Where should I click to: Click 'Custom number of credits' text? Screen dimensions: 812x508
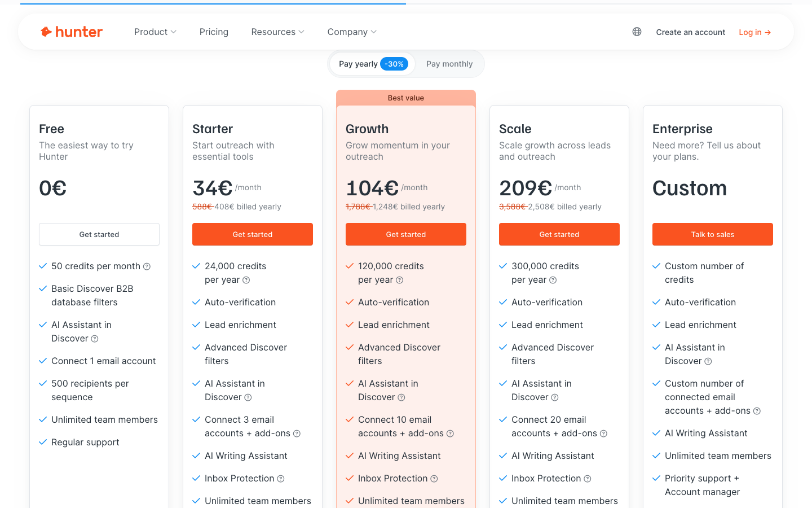[704, 273]
